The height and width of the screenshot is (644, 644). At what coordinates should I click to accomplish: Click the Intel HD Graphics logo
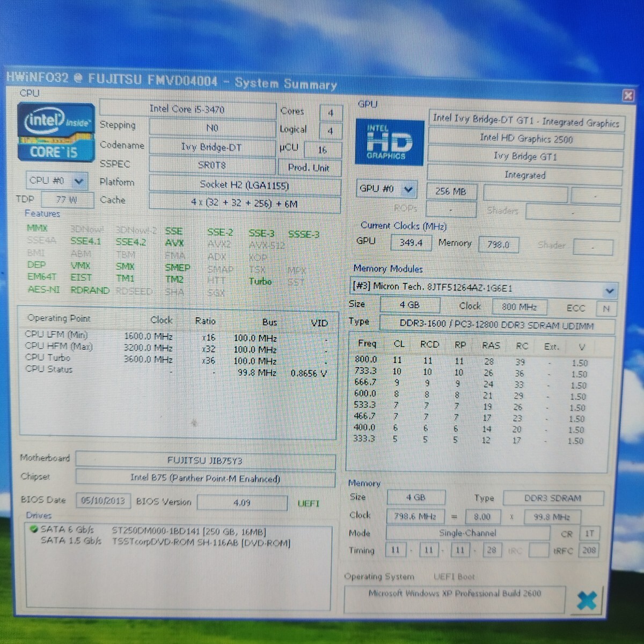pyautogui.click(x=389, y=142)
